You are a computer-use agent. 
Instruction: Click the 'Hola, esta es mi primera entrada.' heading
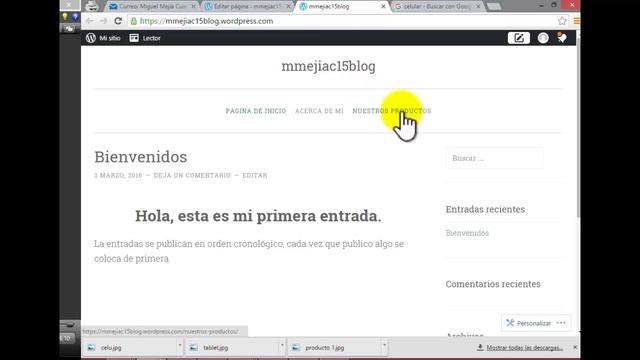coord(258,216)
